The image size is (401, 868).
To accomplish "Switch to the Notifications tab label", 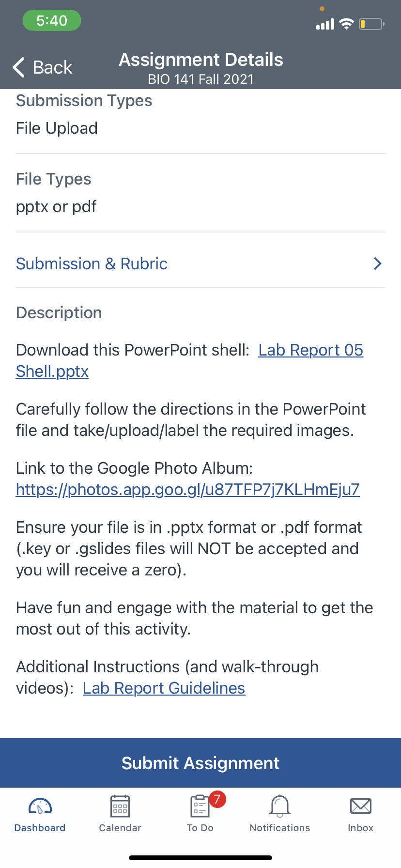I will click(x=280, y=828).
